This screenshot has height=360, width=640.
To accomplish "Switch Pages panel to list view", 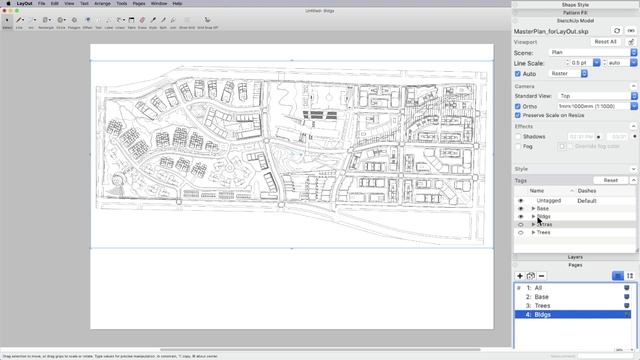I will tap(618, 276).
